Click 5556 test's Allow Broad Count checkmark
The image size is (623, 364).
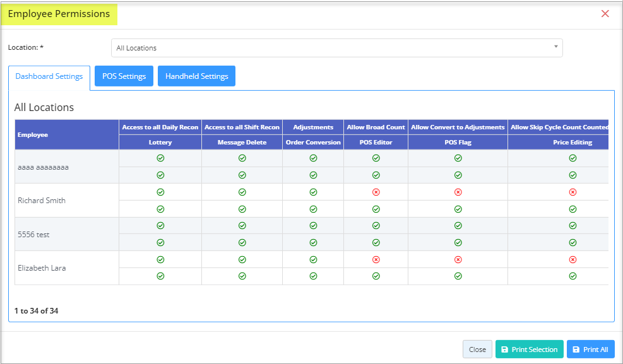coord(376,225)
